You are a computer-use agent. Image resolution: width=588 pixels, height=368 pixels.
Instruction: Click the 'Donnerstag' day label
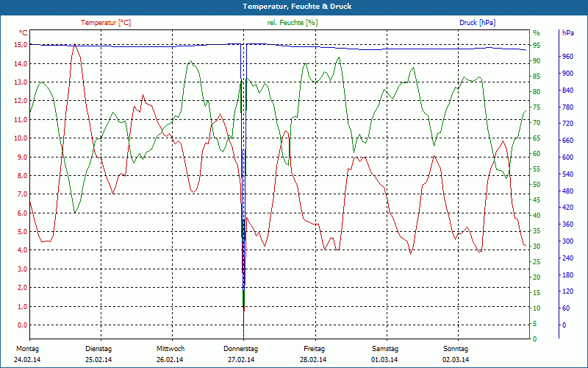[241, 349]
